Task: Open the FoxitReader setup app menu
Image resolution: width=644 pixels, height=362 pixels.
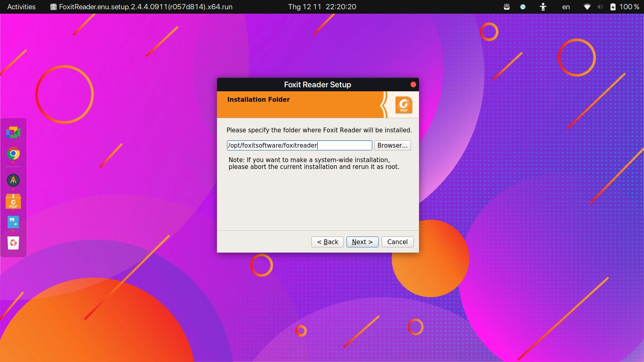Action: tap(141, 7)
